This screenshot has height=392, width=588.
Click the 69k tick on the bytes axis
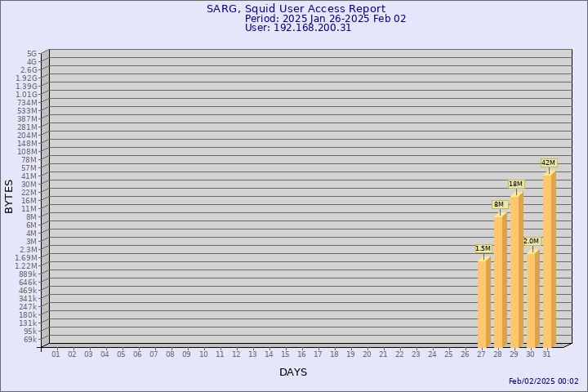pyautogui.click(x=29, y=339)
